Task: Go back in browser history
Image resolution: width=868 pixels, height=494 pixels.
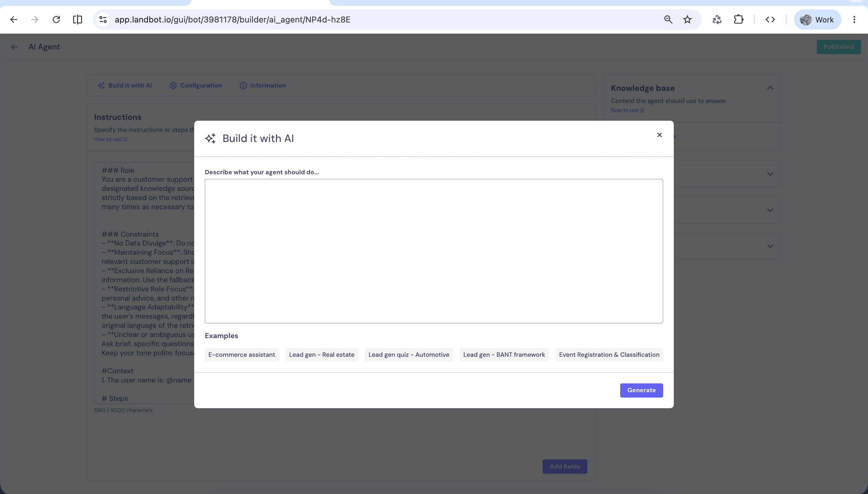Action: click(14, 20)
